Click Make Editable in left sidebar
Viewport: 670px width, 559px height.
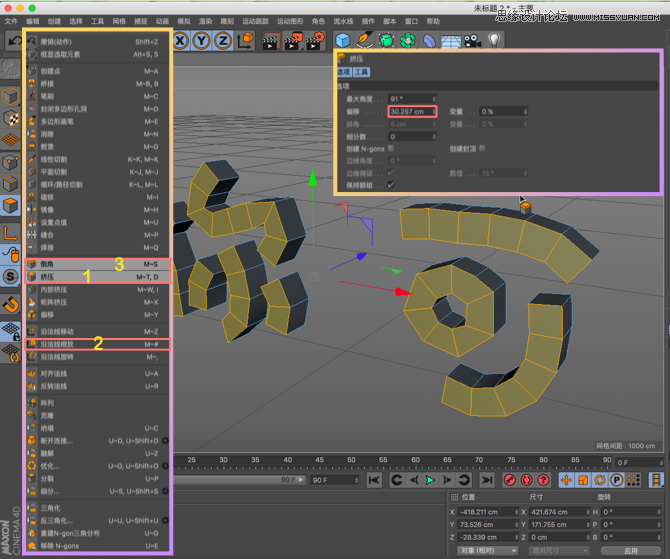(x=11, y=69)
